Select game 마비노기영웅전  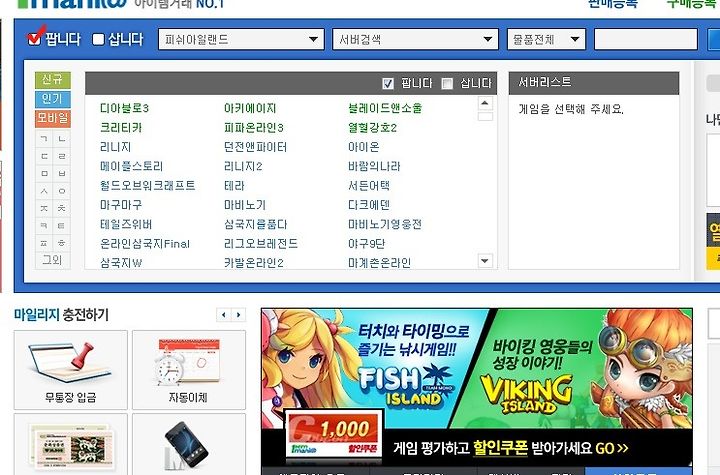(385, 224)
